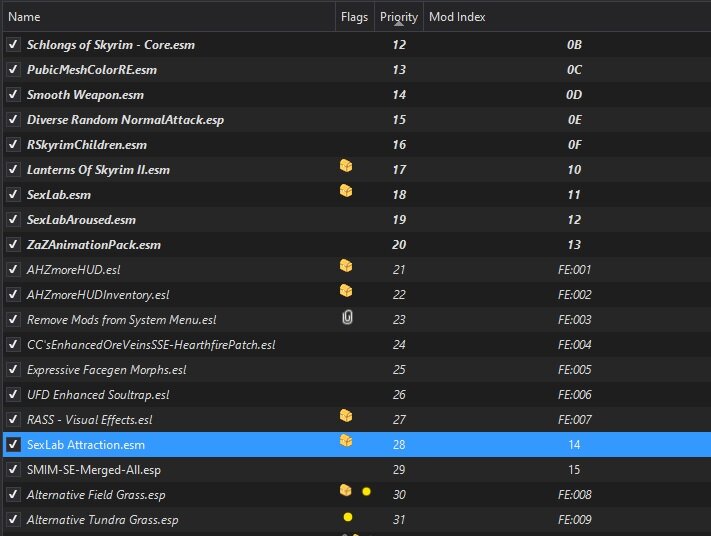Select Lanterns Of Skyrim II.esm name

tap(98, 170)
